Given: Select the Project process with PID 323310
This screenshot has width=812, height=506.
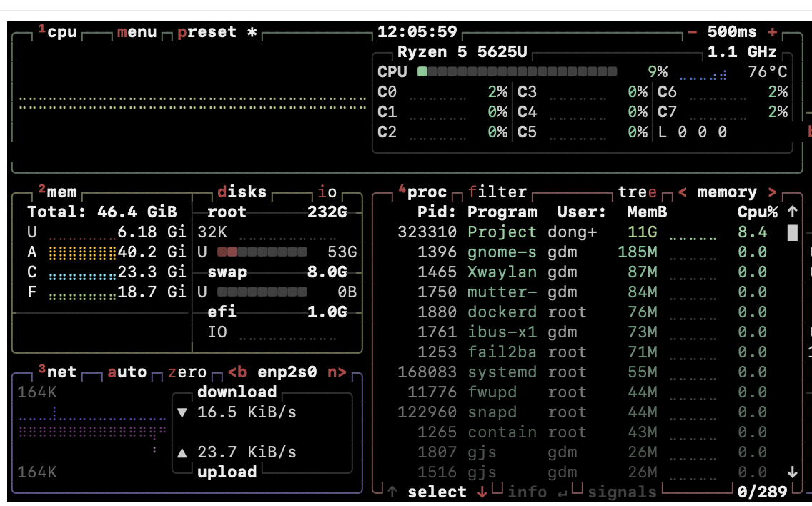Looking at the screenshot, I should [x=502, y=232].
